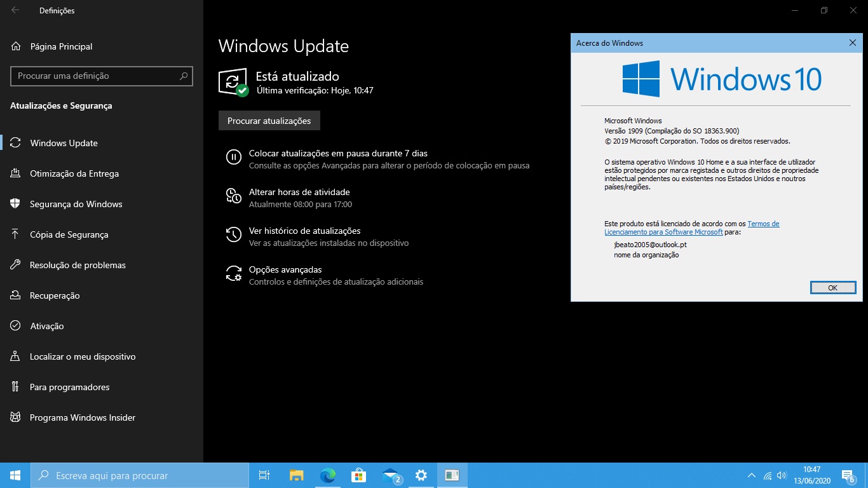868x488 pixels.
Task: Click the Localizar o meu dispositivo icon
Action: pyautogui.click(x=16, y=356)
